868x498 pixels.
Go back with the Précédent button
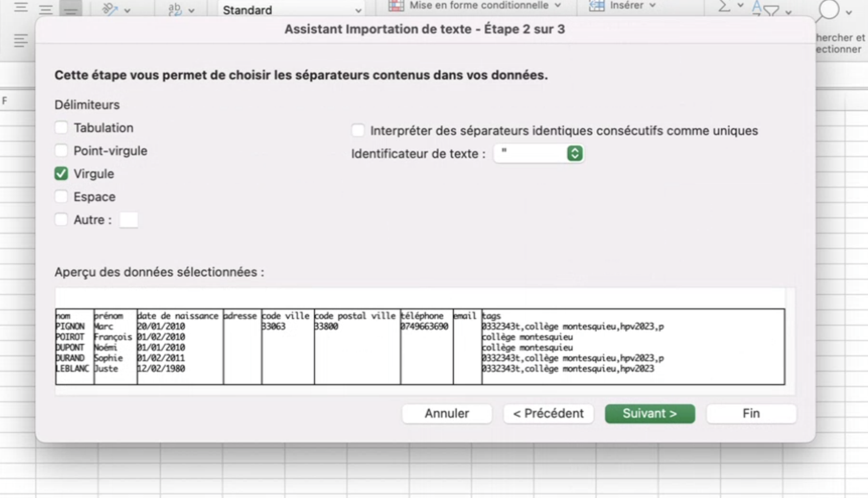coord(548,414)
